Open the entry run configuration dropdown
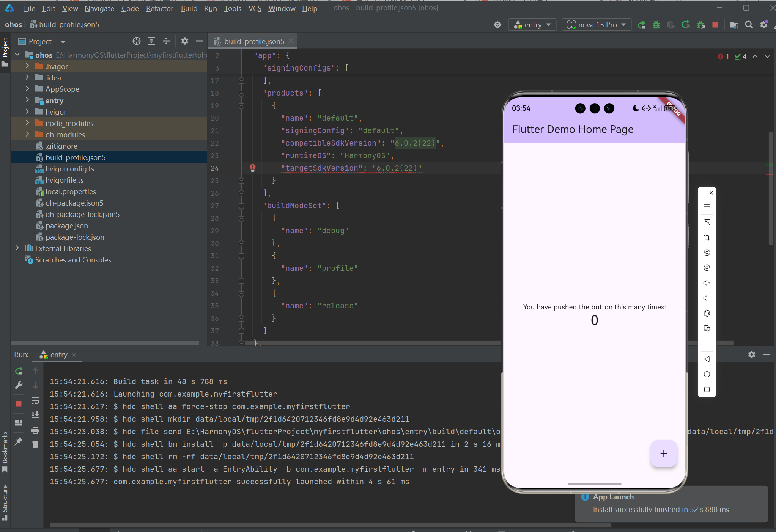Viewport: 776px width, 532px height. coord(532,25)
